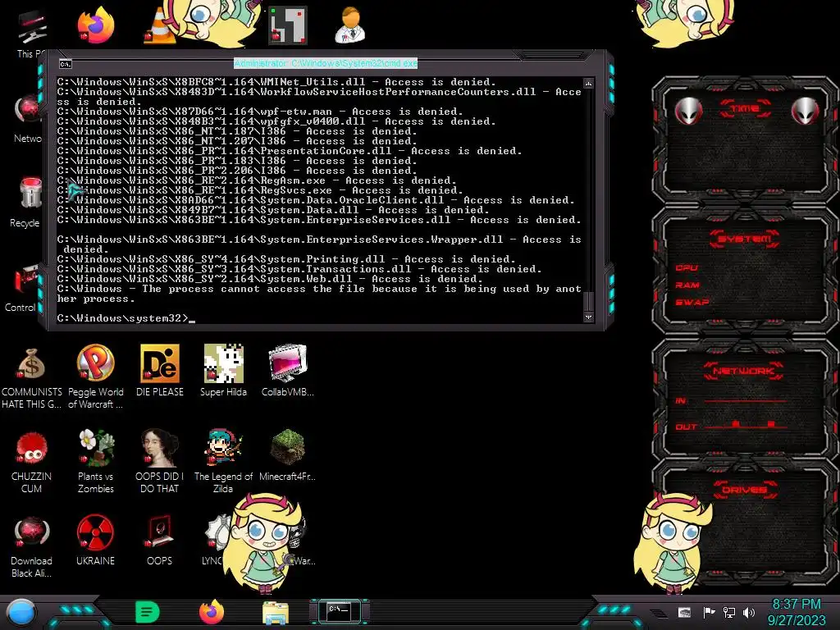Click the SWAP label in SYSTEM widget
Image resolution: width=840 pixels, height=630 pixels.
692,302
